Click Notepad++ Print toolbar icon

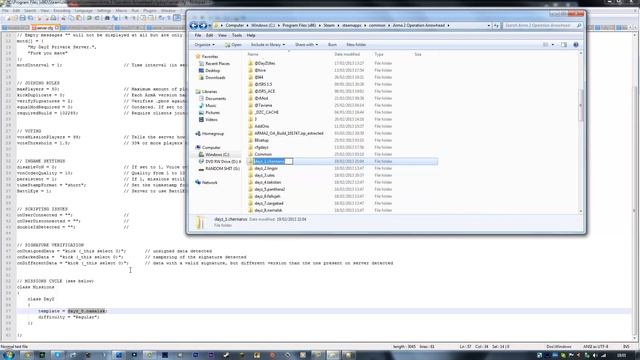point(53,18)
